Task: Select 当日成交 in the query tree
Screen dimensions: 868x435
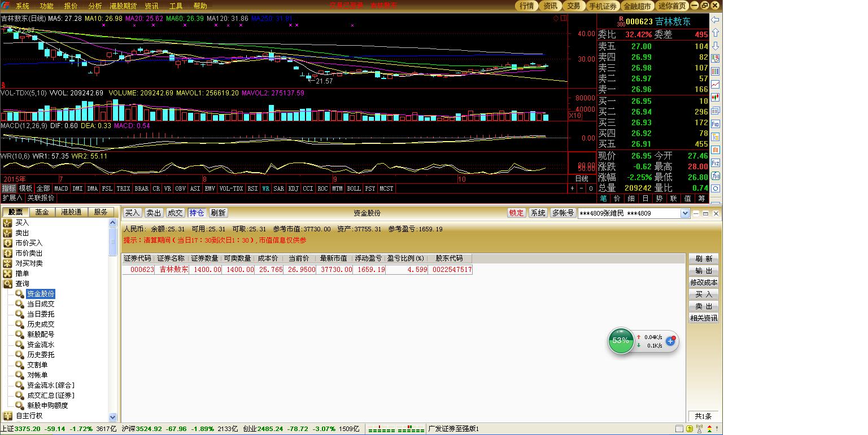Action: 41,304
